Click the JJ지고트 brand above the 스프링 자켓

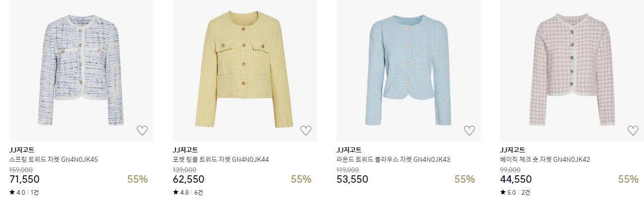(x=21, y=150)
